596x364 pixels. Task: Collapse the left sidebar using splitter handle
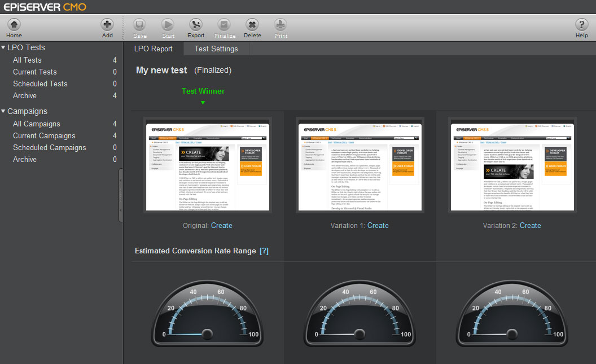(x=121, y=192)
